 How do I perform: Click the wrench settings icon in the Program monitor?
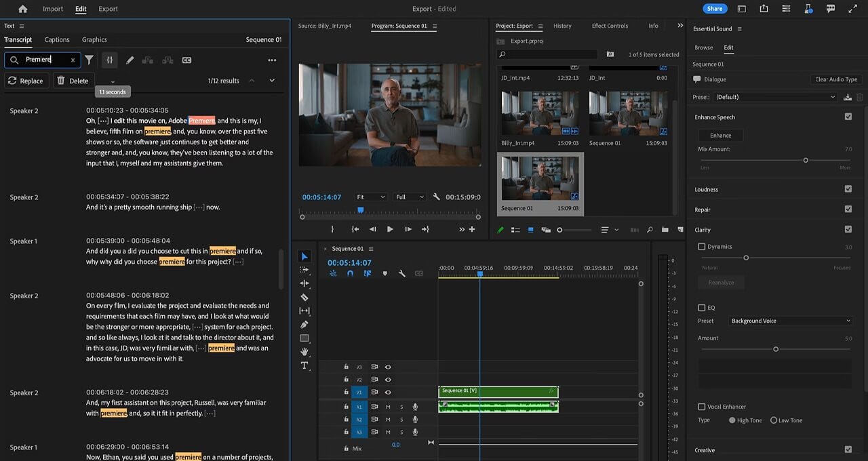tap(436, 197)
